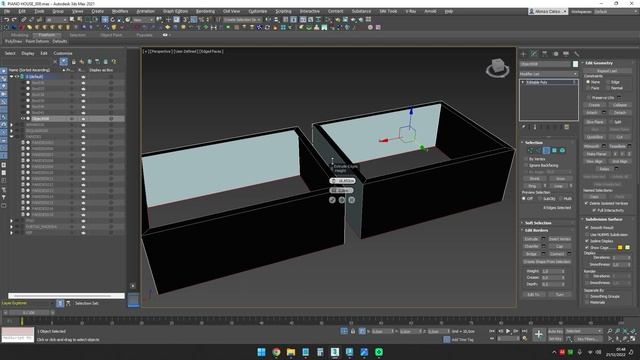The width and height of the screenshot is (640, 360).
Task: Open the Motion command panel tab
Action: point(555,54)
